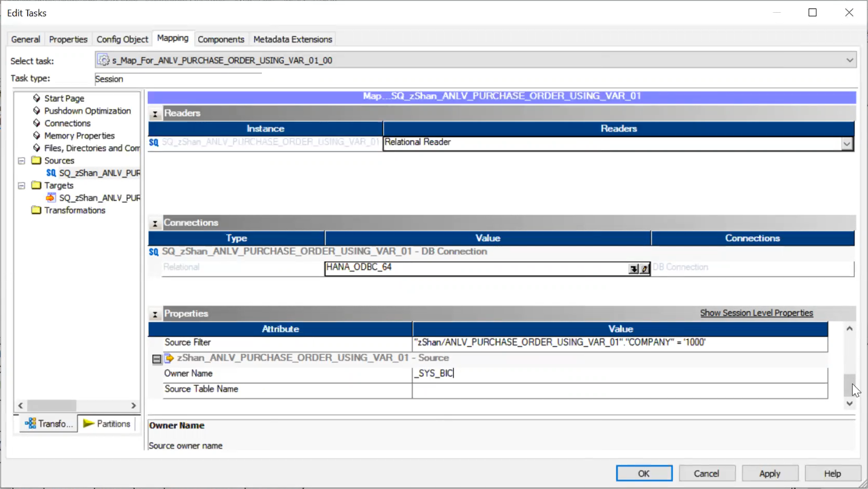Screen dimensions: 868x489
Task: Click the SQ icon in DB Connection row
Action: click(154, 251)
